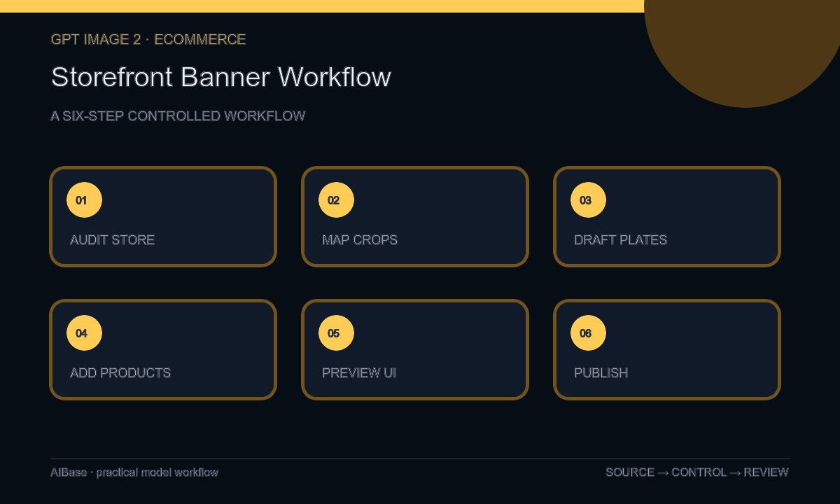Select the PUBLISH label
Image resolution: width=840 pixels, height=504 pixels.
[601, 373]
